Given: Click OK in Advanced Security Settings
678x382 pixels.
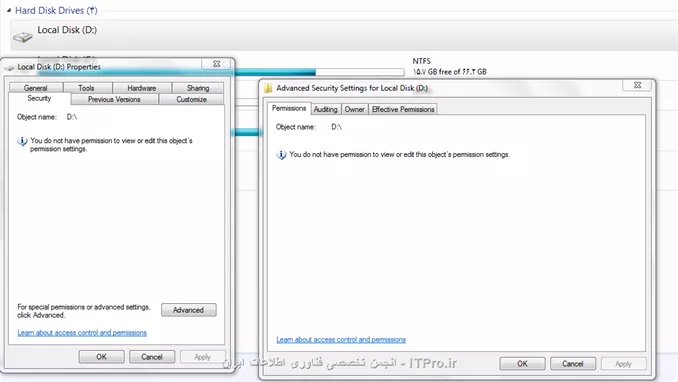Looking at the screenshot, I should click(522, 364).
